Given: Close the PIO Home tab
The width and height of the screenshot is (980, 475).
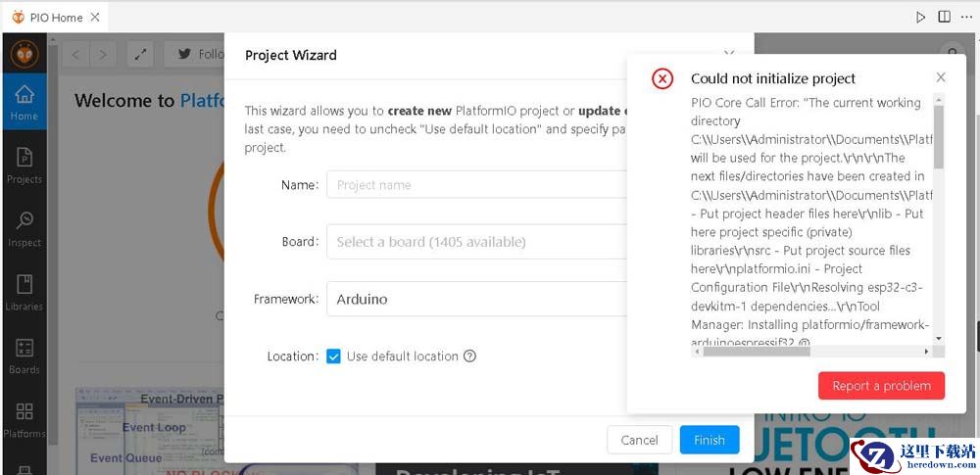Looking at the screenshot, I should point(95,18).
